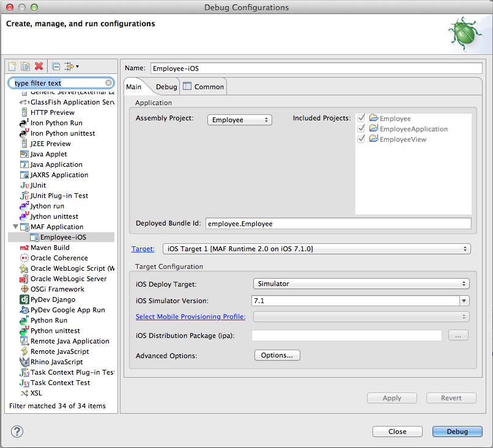
Task: Delete selected launch configuration red X
Action: coord(39,66)
